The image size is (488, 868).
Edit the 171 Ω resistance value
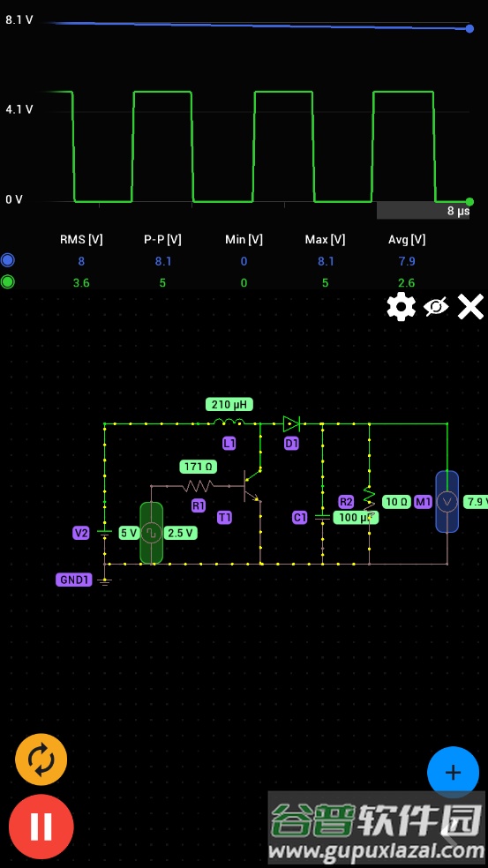pyautogui.click(x=199, y=468)
